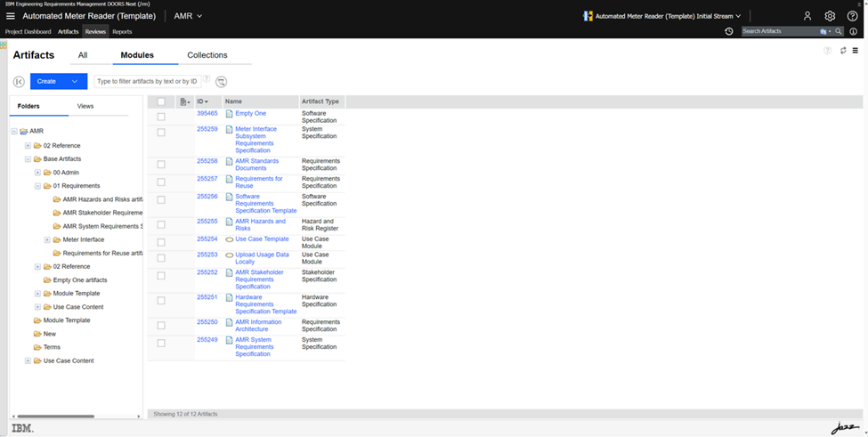Check the Meter Interface Subsystem row box

coord(161,133)
